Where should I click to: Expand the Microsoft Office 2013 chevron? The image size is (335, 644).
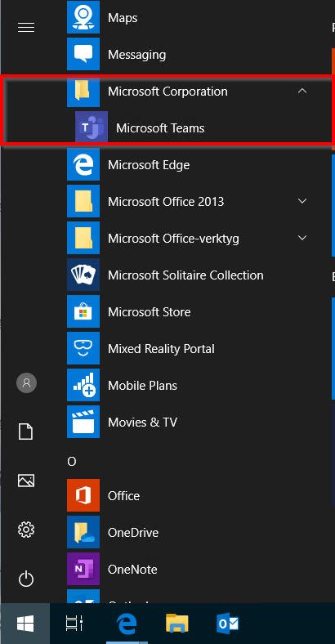[302, 201]
